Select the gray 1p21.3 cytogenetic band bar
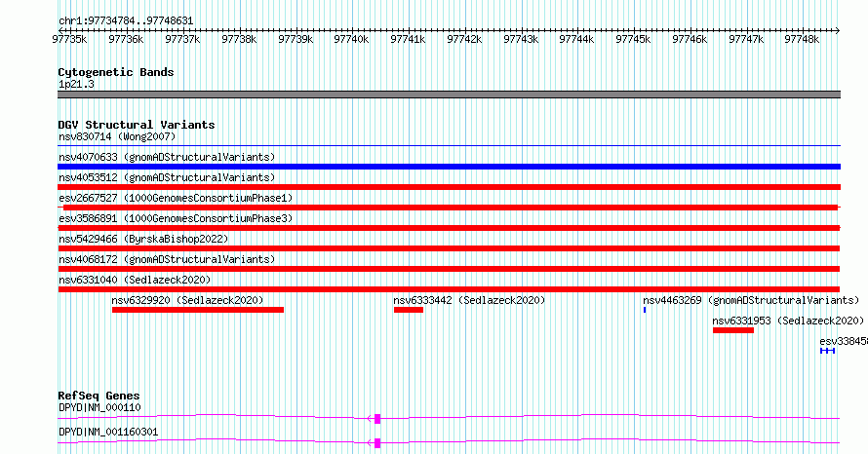868x454 pixels. point(449,95)
